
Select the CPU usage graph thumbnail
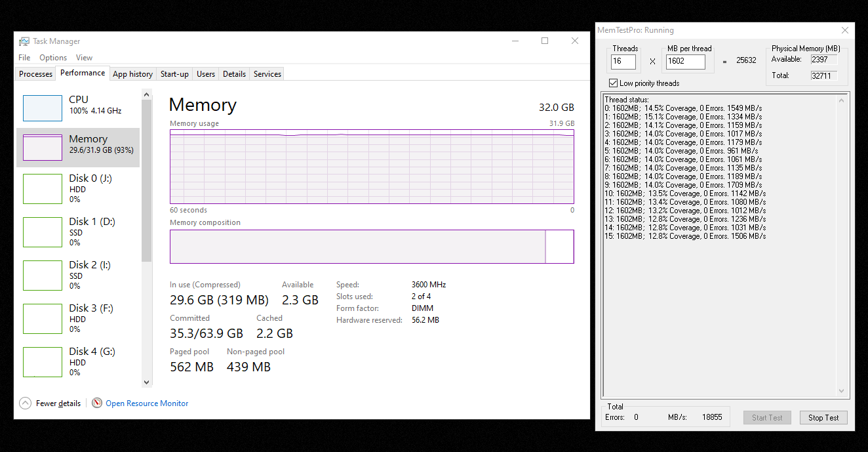tap(43, 108)
